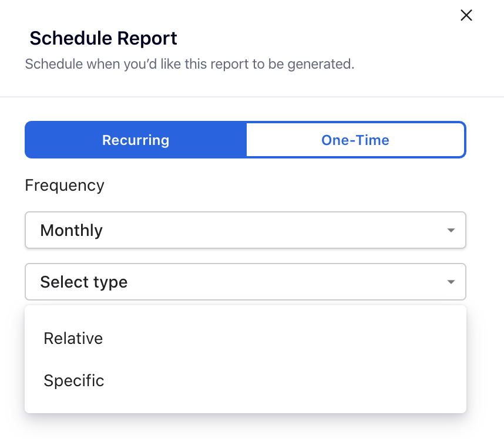Click the word Recurring in the blue toggle
This screenshot has height=439, width=504.
[x=136, y=140]
